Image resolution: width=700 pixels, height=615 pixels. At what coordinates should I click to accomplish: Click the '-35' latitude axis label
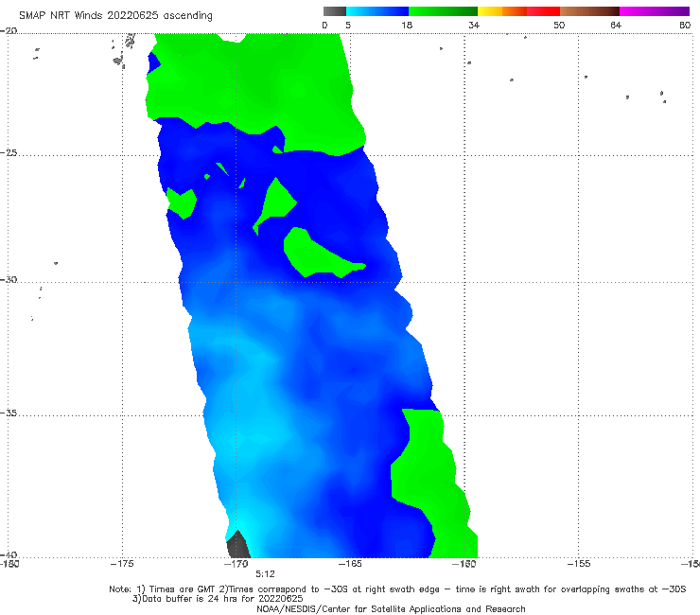(9, 413)
